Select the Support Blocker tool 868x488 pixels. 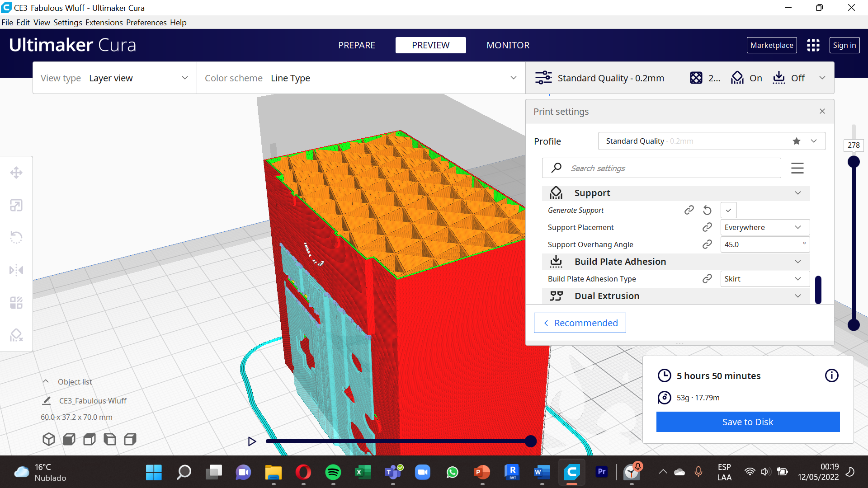16,335
